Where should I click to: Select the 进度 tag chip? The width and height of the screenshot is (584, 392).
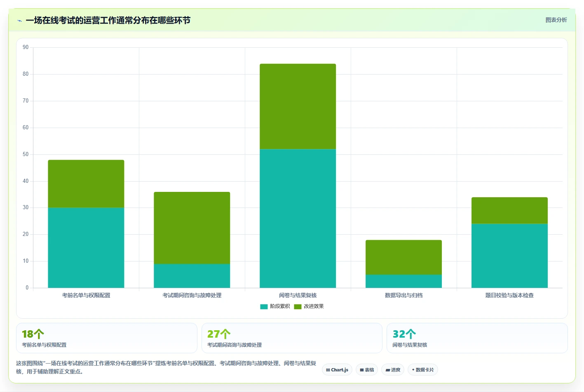(393, 370)
